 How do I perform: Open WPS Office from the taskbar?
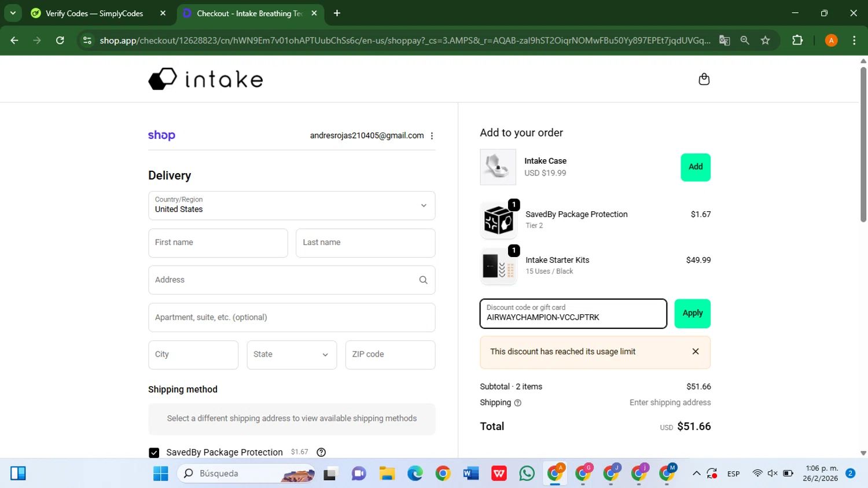pyautogui.click(x=499, y=474)
